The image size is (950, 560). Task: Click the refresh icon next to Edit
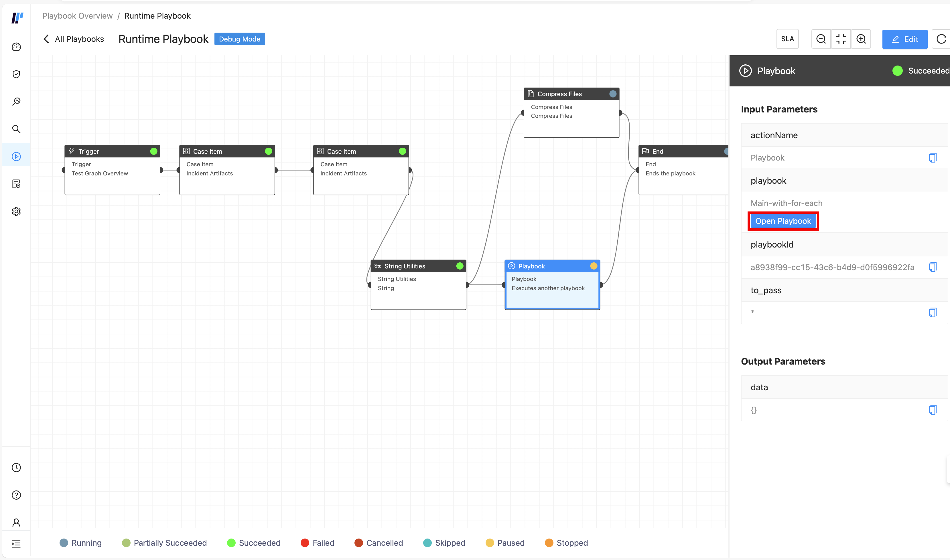pyautogui.click(x=941, y=39)
